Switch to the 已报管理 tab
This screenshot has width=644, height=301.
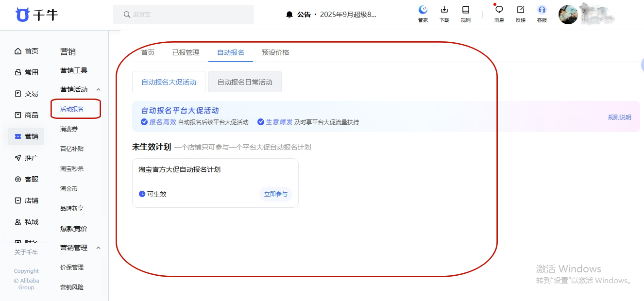(x=186, y=52)
